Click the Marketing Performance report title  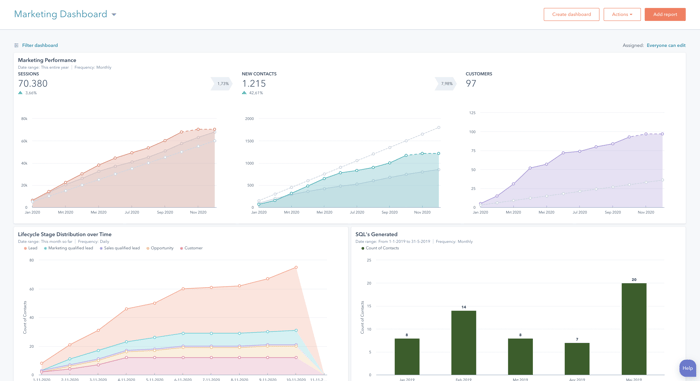pyautogui.click(x=47, y=60)
